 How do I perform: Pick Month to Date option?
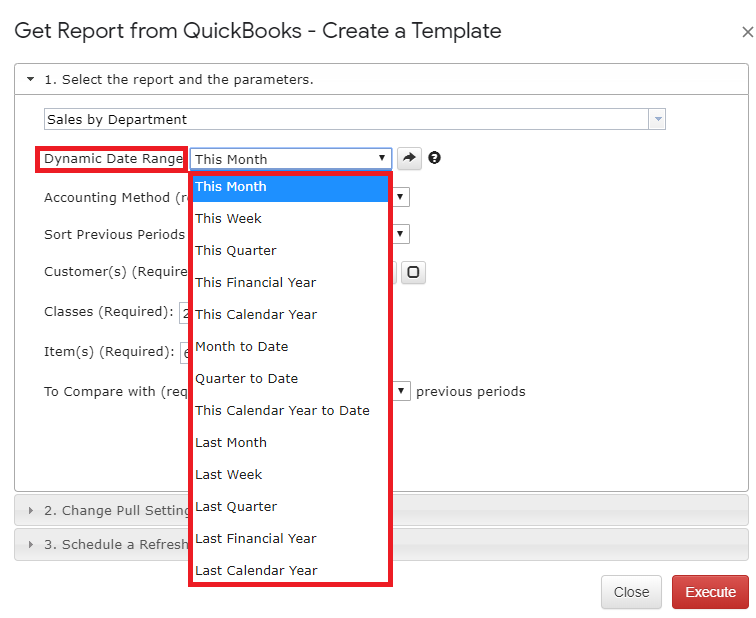tap(290, 347)
